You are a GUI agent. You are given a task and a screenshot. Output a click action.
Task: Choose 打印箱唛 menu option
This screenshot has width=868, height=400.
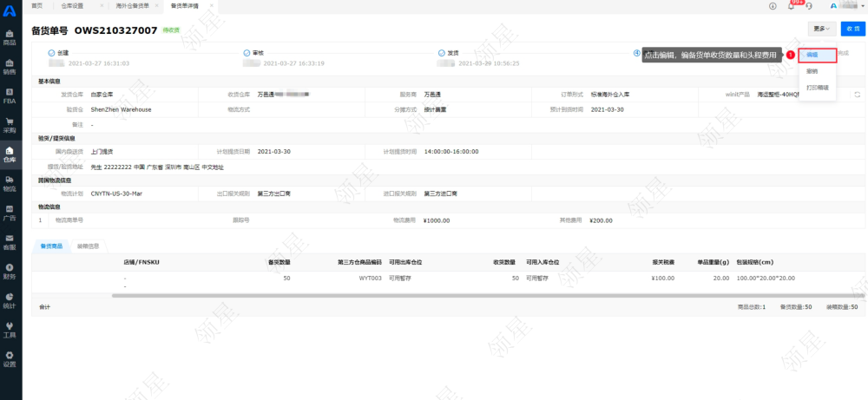click(817, 88)
